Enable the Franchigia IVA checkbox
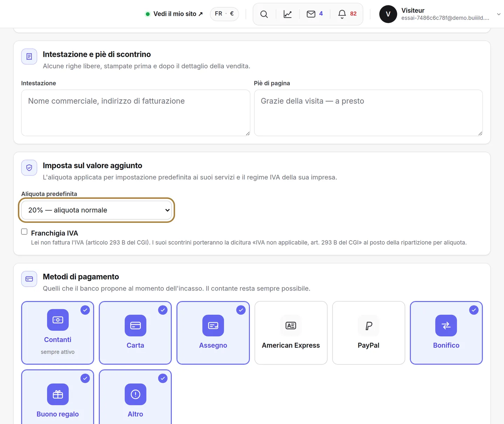Screen dimensions: 504x424 pos(24,232)
